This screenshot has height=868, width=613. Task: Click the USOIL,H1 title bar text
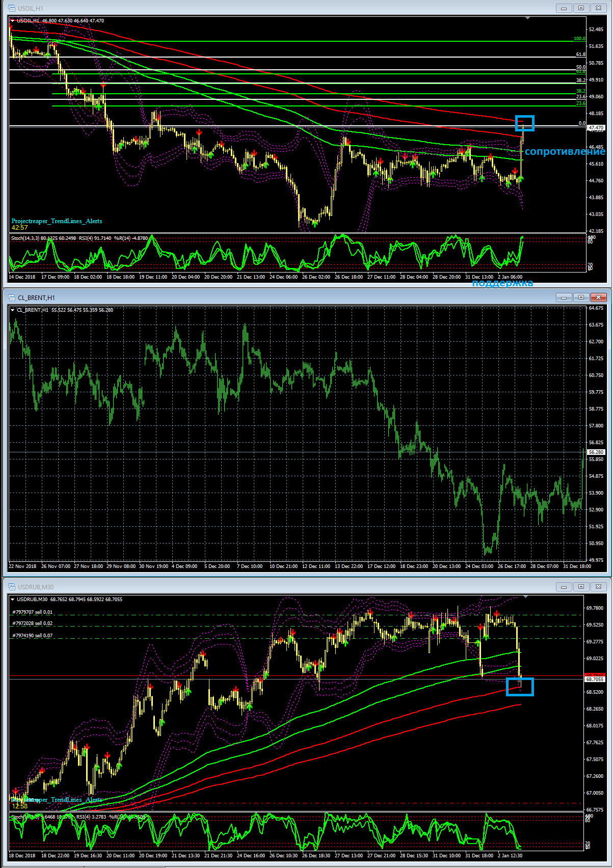(31, 9)
